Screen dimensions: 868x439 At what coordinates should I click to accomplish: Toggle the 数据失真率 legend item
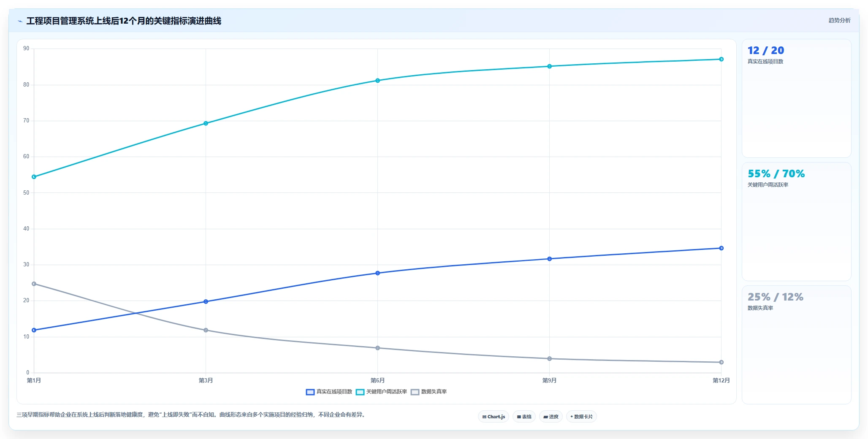pyautogui.click(x=429, y=392)
